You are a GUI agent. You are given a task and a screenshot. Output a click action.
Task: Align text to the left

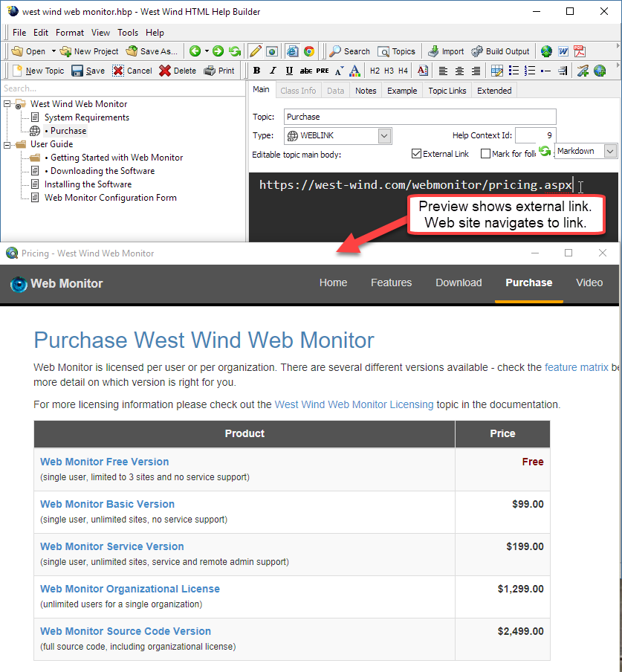(x=443, y=71)
